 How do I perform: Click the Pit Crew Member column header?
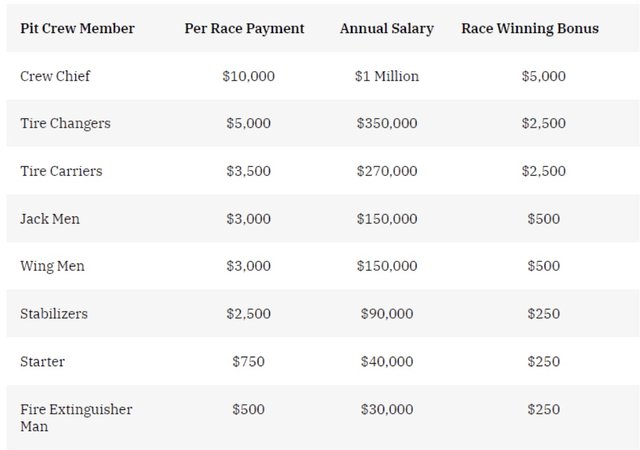pyautogui.click(x=77, y=28)
